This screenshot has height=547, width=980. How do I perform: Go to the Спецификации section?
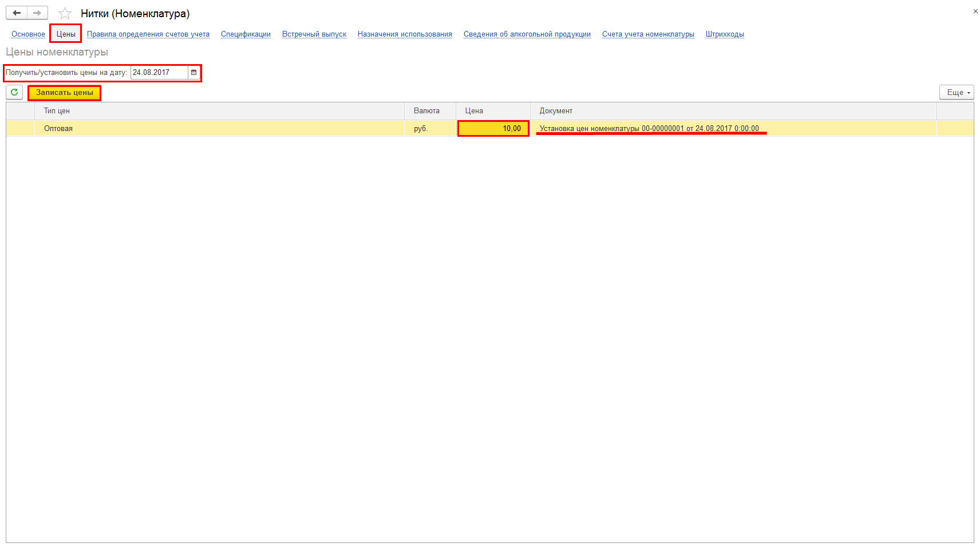246,34
